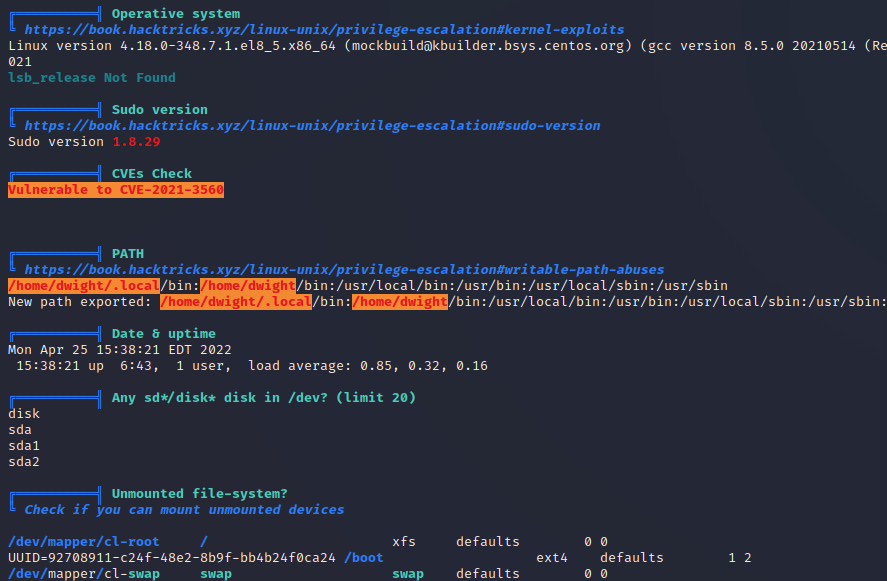Screen dimensions: 887x581
Task: Click the '/boot' mount point
Action: click(x=364, y=558)
